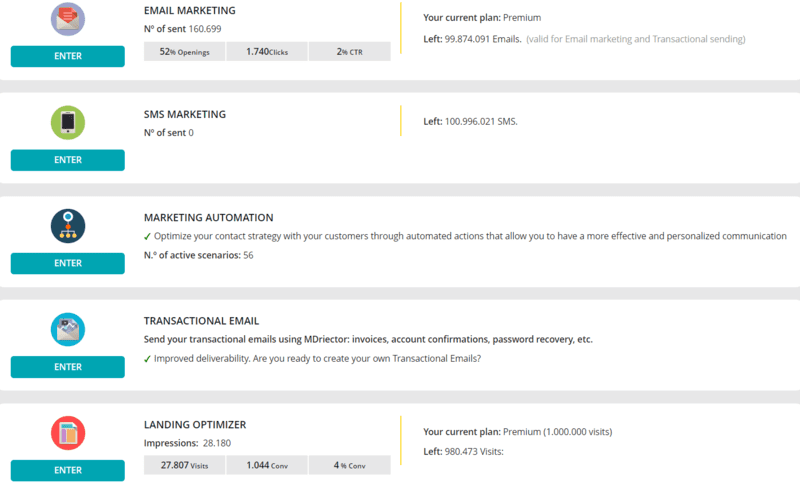Click the 27.807 Visits stat box

coord(184,465)
